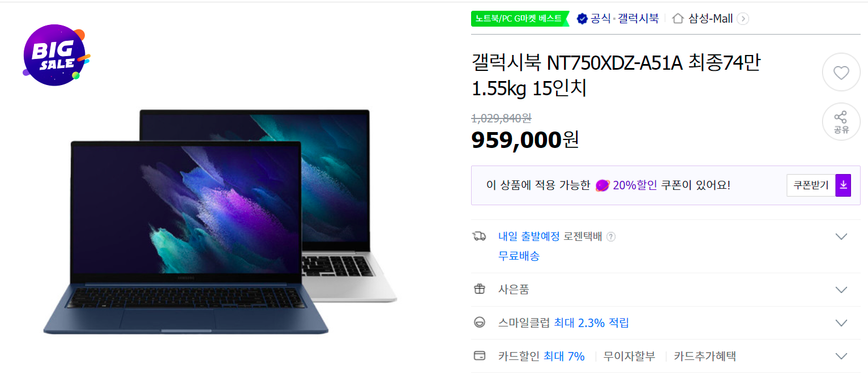Click the delivery truck icon
Image resolution: width=868 pixels, height=373 pixels.
tap(479, 236)
